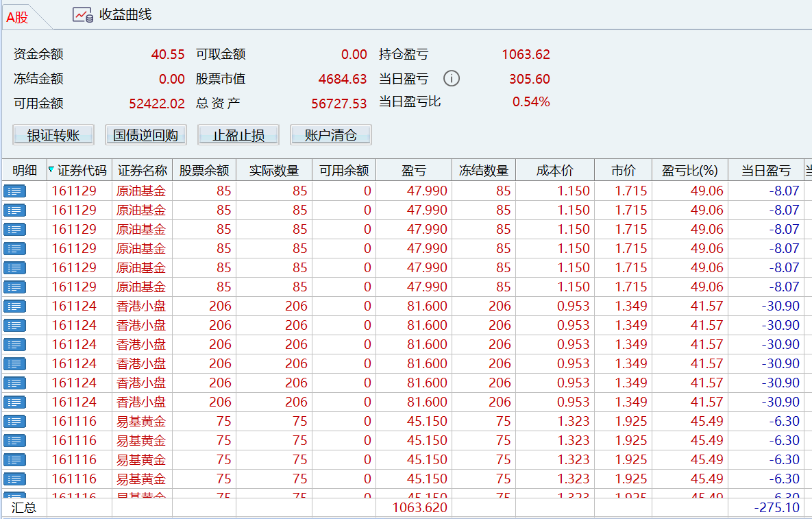Select the 汇总 total 1063.620

coord(419,507)
